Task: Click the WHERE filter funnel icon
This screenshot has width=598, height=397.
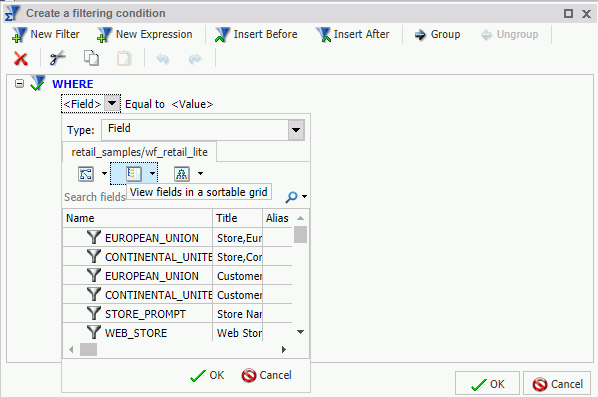Action: click(38, 83)
